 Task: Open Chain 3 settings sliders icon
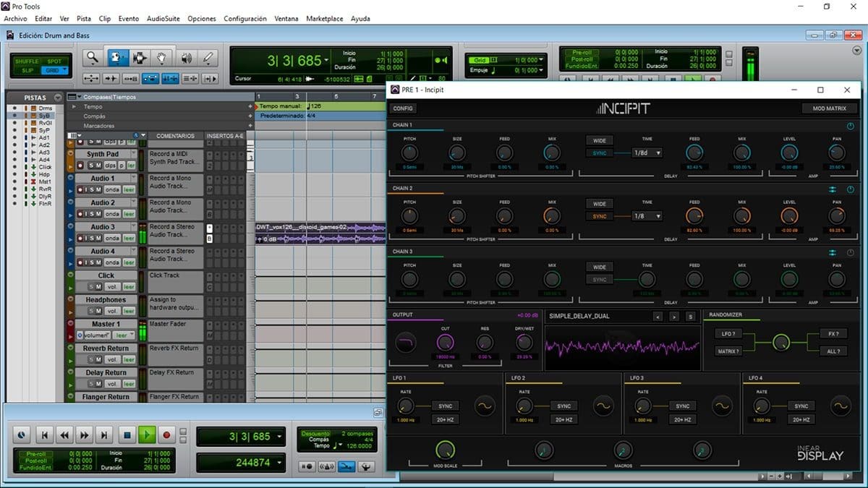pyautogui.click(x=833, y=252)
